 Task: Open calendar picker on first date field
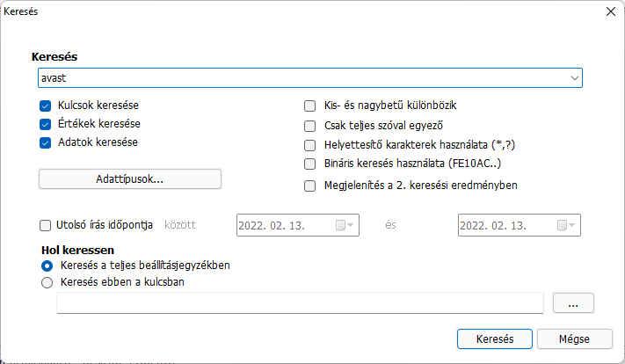[x=345, y=225]
